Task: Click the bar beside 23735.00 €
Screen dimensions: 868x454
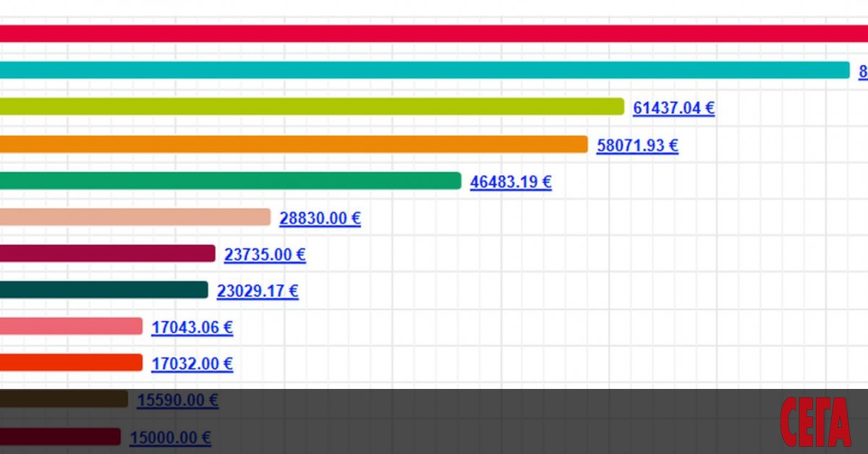Action: [107, 253]
